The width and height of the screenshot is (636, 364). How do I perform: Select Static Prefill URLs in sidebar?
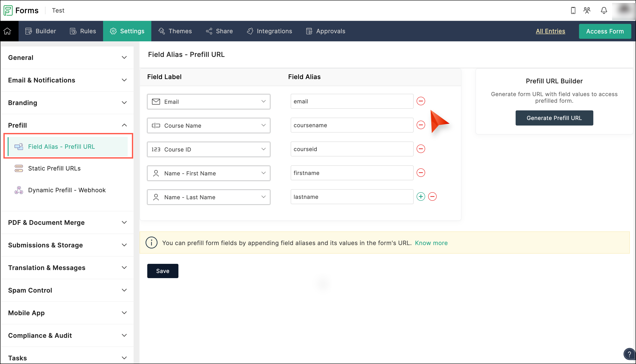54,169
